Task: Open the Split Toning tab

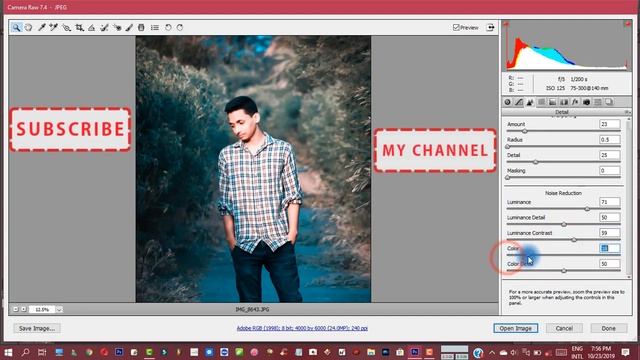Action: coord(552,102)
